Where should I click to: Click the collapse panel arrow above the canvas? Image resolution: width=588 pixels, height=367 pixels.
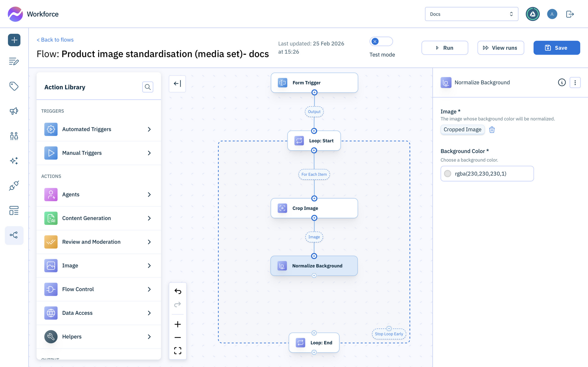click(177, 84)
